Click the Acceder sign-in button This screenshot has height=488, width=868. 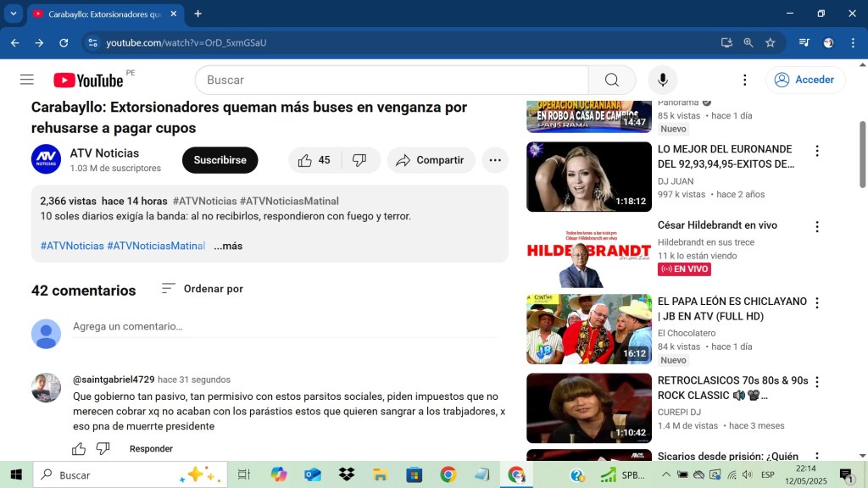[805, 80]
